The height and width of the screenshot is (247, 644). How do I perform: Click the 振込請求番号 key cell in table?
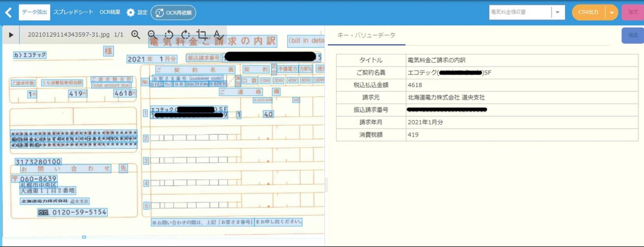(371, 110)
